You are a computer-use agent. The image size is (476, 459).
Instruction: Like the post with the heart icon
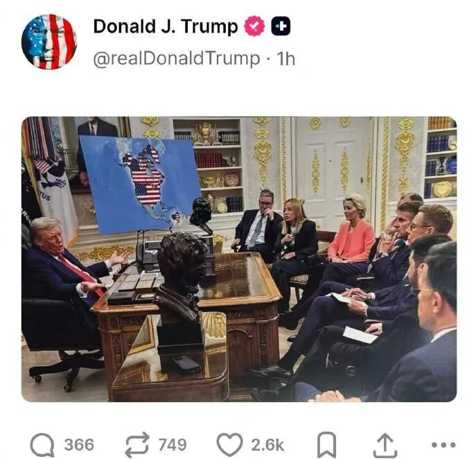coord(229,445)
